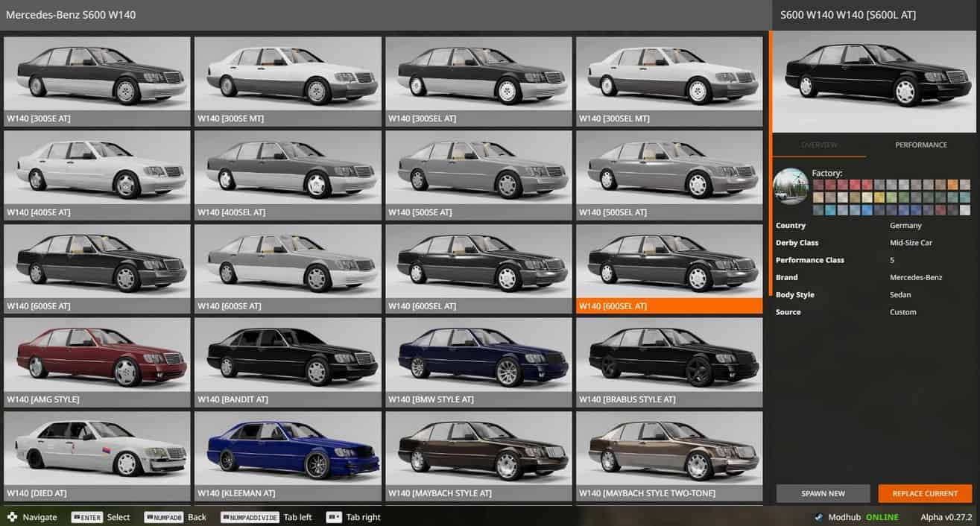Pick the W140 300SE MT configuration
Screen dimensions: 980x526
click(287, 75)
